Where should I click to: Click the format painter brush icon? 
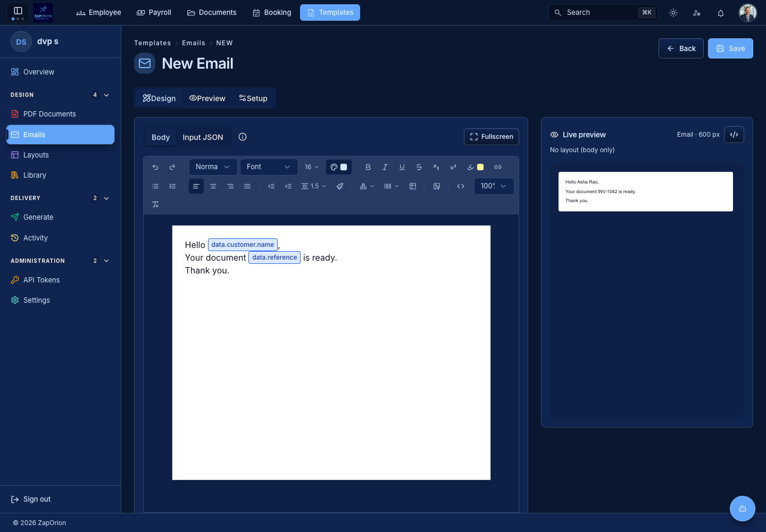pos(340,186)
